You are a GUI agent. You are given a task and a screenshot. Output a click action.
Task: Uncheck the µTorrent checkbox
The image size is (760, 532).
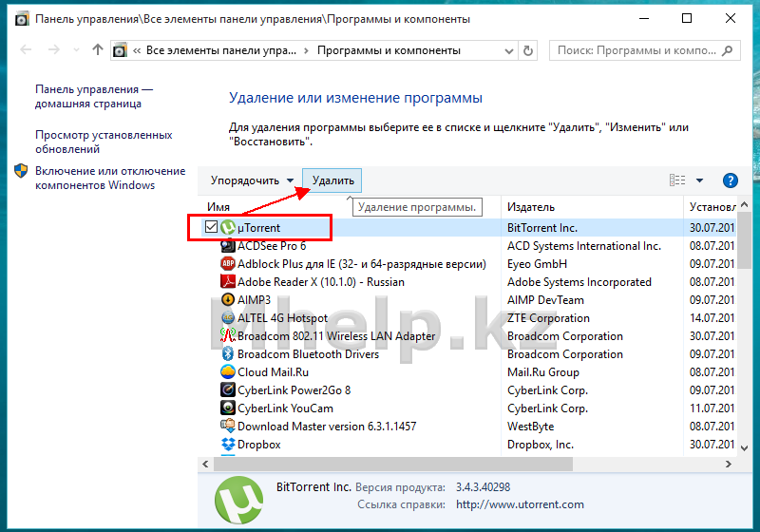(212, 228)
